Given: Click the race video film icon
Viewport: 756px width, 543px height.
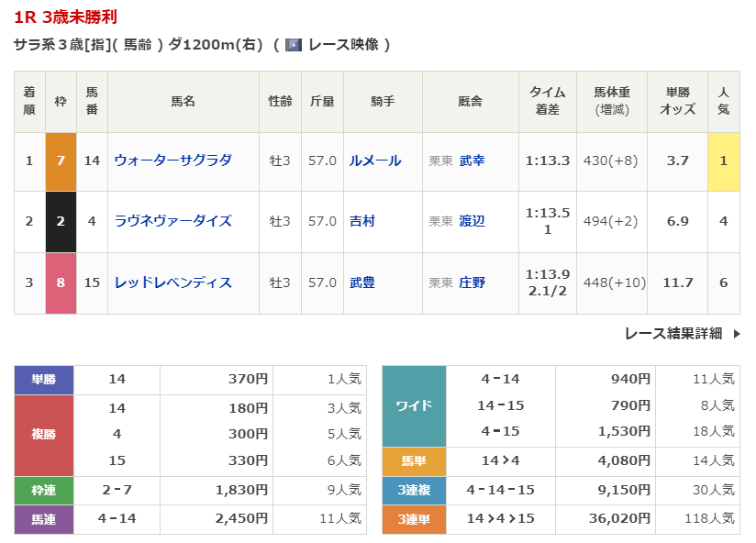Looking at the screenshot, I should (x=294, y=44).
